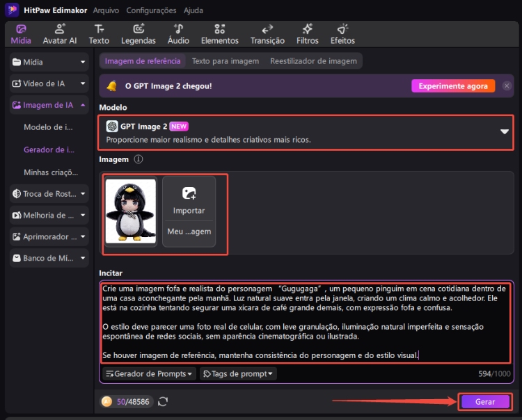
Task: Select Modelo de i... sidebar item
Action: click(48, 127)
